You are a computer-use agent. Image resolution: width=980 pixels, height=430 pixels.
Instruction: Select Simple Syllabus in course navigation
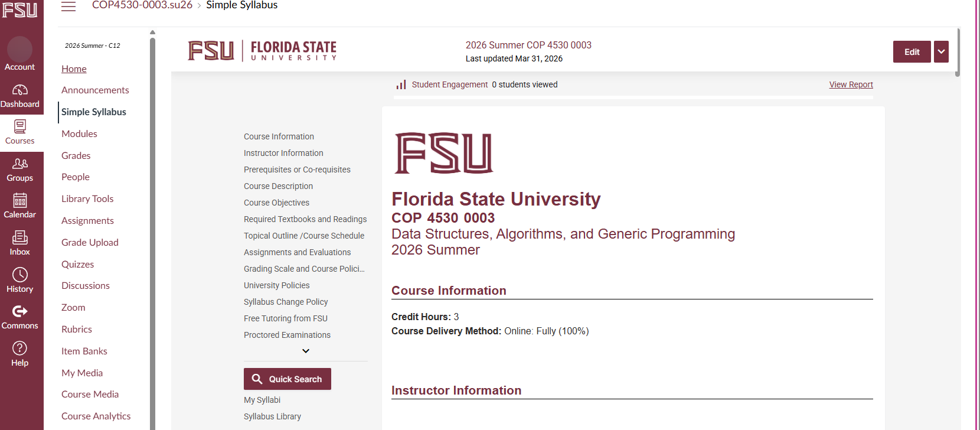94,112
